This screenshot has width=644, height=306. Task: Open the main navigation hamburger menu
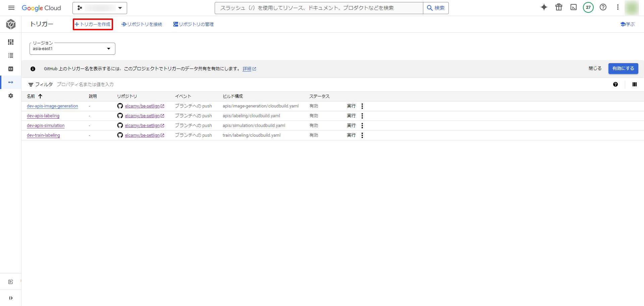tap(11, 8)
